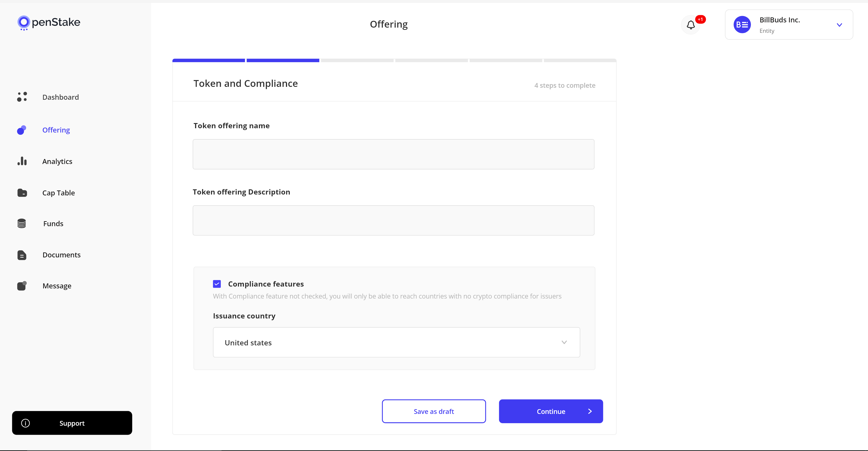Open the Analytics menu item
The image size is (868, 451).
click(x=57, y=161)
